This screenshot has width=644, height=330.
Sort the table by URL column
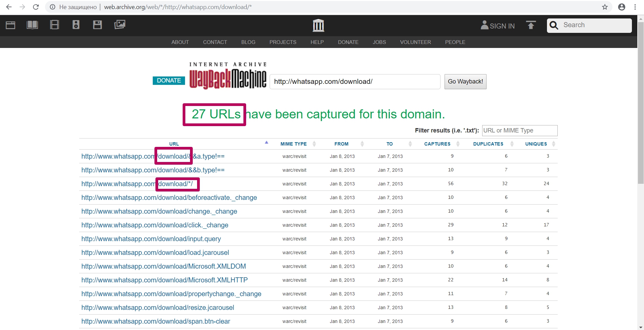click(174, 144)
